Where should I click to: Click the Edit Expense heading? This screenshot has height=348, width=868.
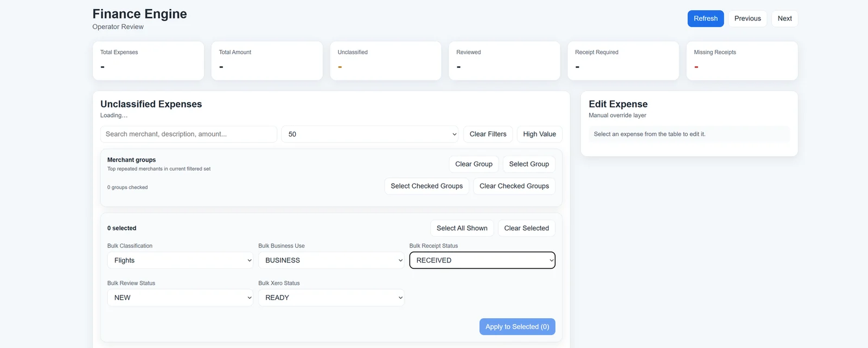point(618,104)
